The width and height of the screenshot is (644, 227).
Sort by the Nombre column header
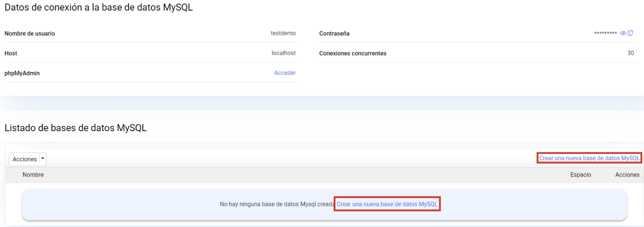[33, 175]
